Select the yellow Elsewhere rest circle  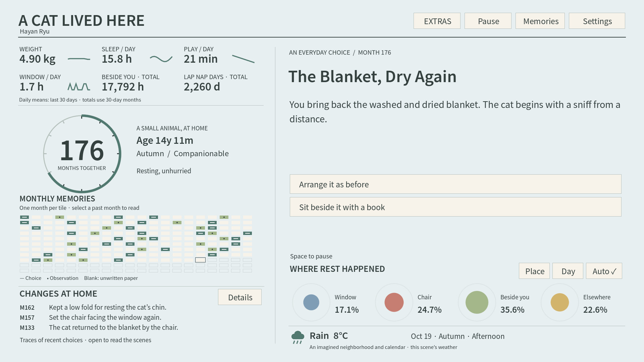coord(560,302)
